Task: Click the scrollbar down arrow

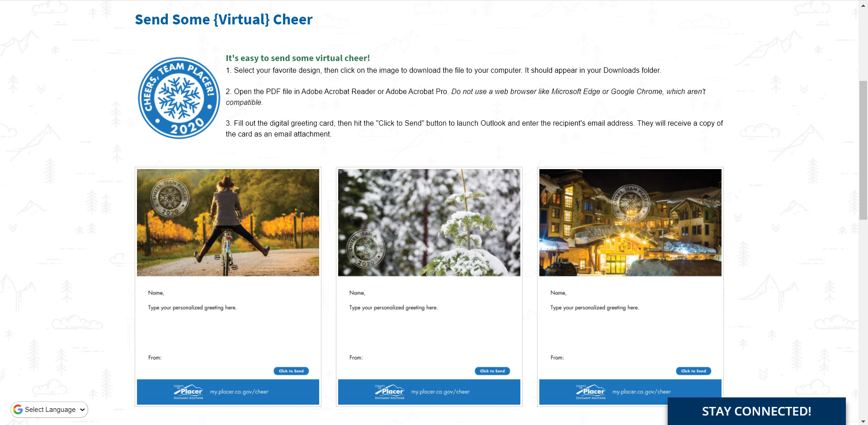Action: [863, 421]
